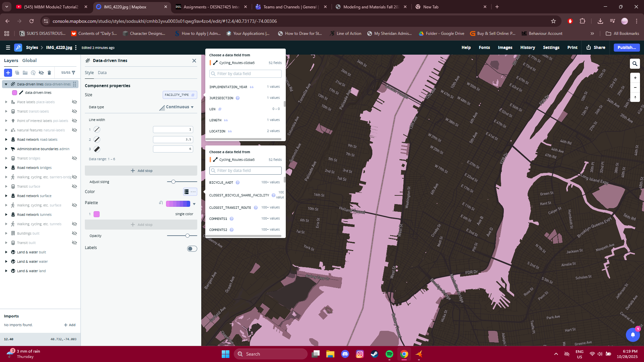Image resolution: width=644 pixels, height=362 pixels.
Task: Click the upper Filter by data field input
Action: coord(245,74)
